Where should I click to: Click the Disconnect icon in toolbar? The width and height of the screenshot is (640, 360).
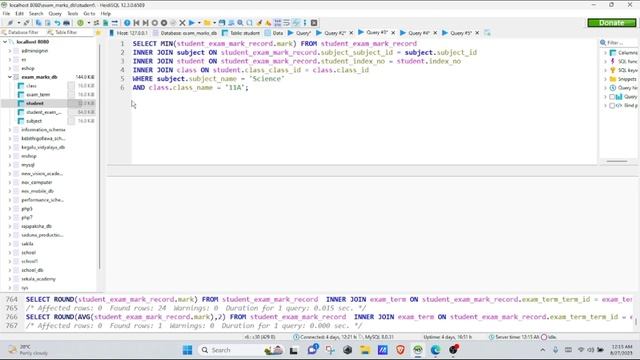(x=27, y=23)
